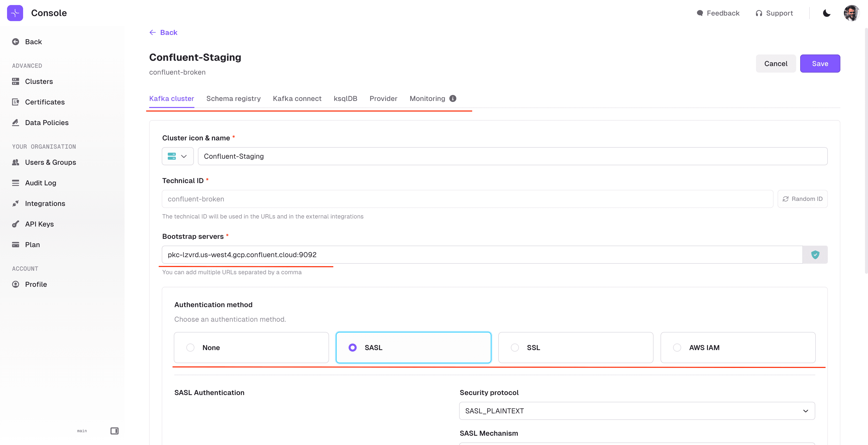Open the cluster icon dropdown
The image size is (868, 445).
click(x=178, y=156)
